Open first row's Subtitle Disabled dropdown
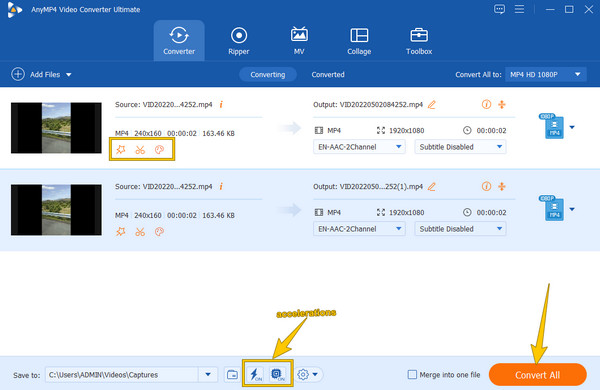 460,147
